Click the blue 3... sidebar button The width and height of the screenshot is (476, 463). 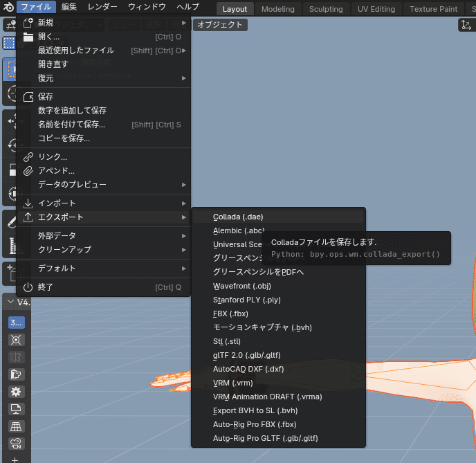point(16,323)
